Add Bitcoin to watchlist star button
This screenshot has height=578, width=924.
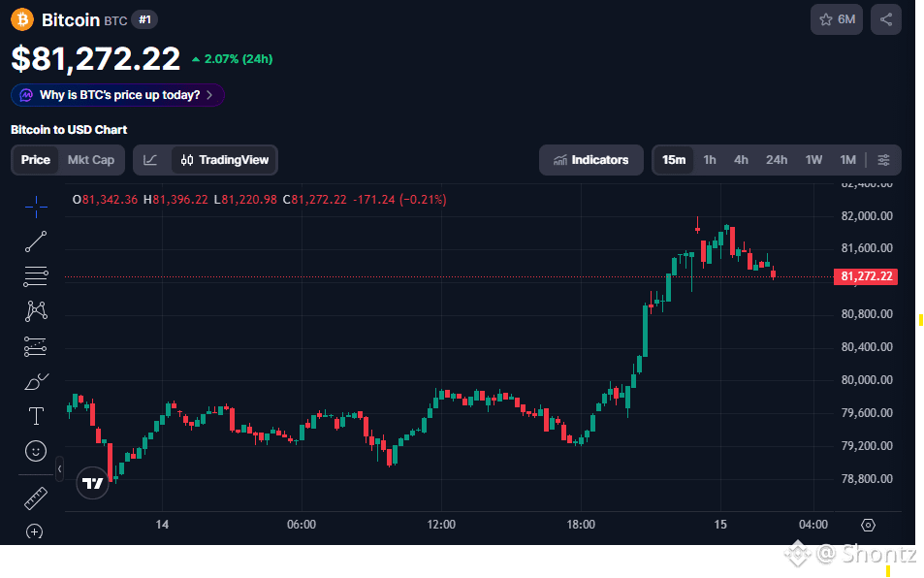pyautogui.click(x=837, y=19)
